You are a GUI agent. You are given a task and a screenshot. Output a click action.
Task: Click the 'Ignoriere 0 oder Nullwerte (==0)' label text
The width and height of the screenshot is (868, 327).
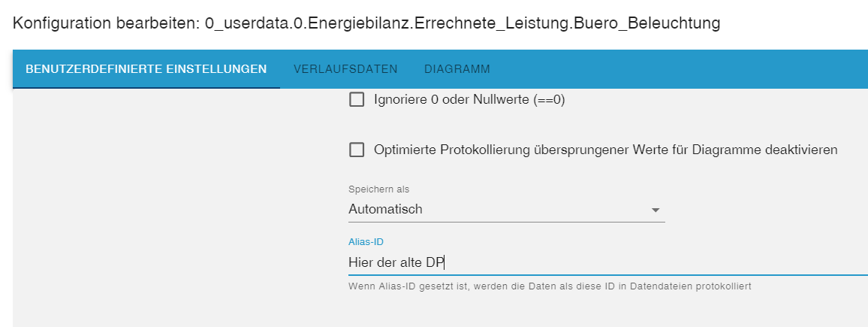click(x=469, y=99)
